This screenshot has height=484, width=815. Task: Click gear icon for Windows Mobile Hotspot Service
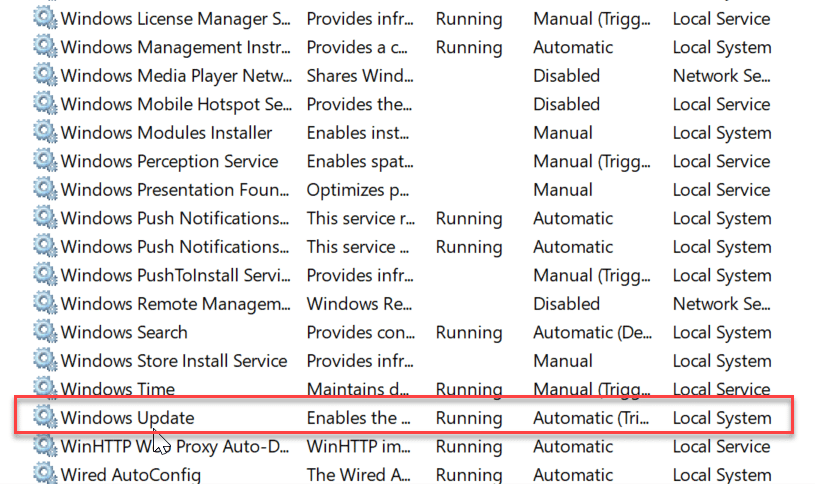tap(45, 104)
